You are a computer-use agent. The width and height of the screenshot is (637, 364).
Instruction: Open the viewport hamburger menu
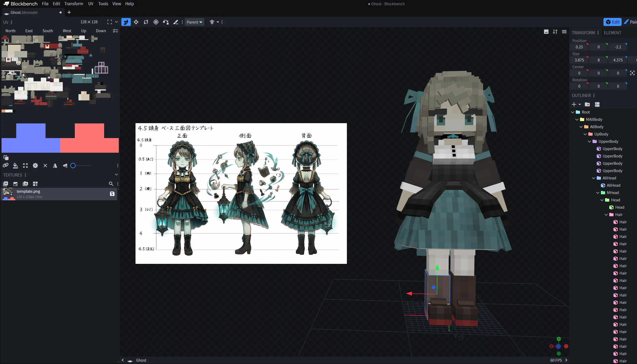coord(564,32)
